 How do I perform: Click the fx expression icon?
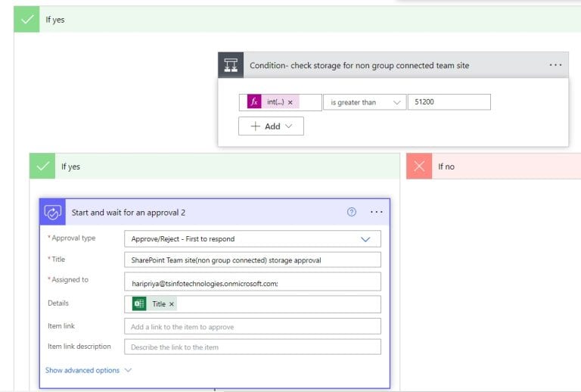254,102
